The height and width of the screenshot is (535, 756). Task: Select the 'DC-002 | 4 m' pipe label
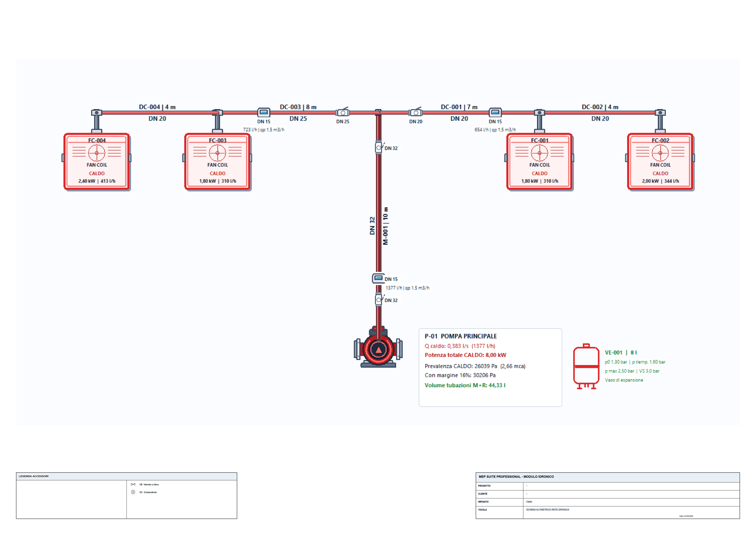click(600, 107)
